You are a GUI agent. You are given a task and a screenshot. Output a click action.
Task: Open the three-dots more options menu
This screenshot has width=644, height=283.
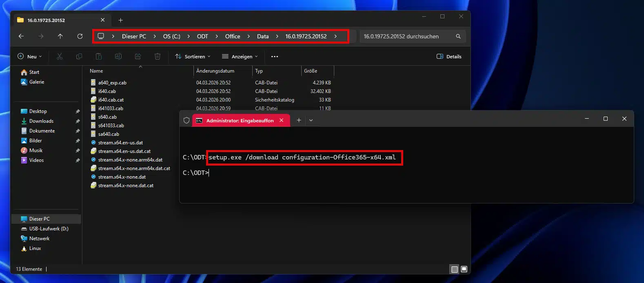coord(275,57)
